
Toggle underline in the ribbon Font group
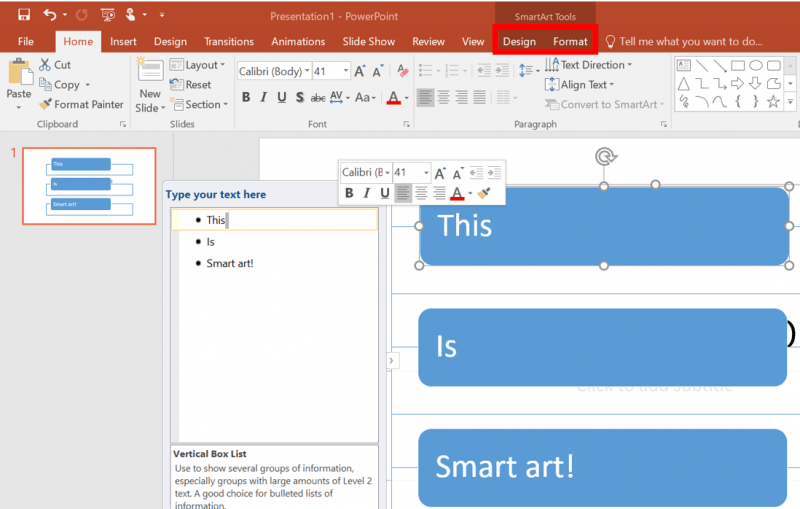[x=282, y=97]
